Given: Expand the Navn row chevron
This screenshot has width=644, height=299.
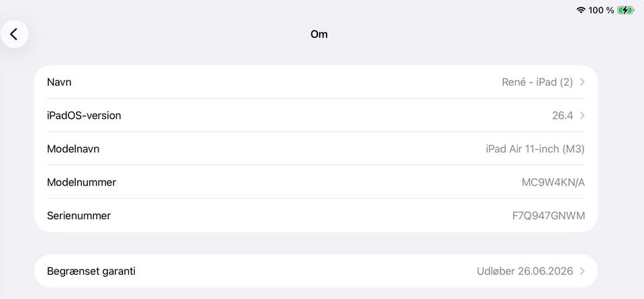Looking at the screenshot, I should (x=582, y=82).
